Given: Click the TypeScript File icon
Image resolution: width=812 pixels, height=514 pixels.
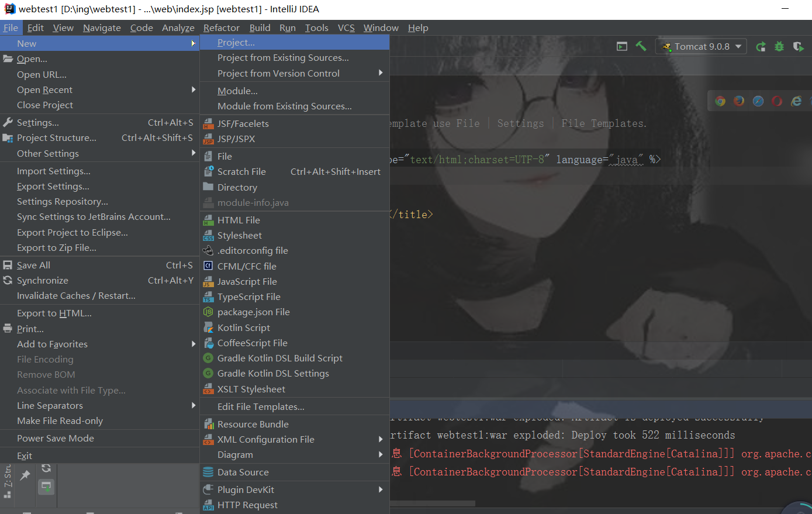Looking at the screenshot, I should [208, 297].
